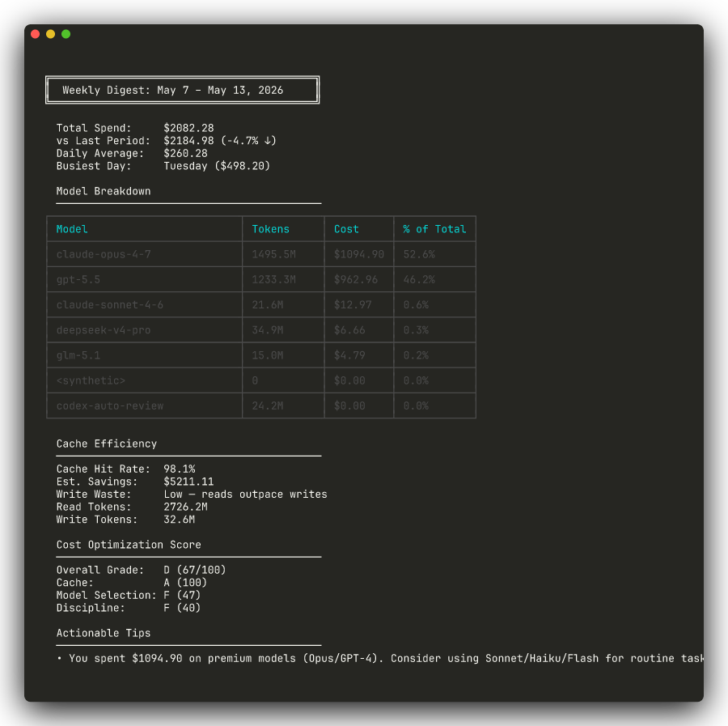Click the 1233.3M tokens cell
This screenshot has height=726, width=728.
(274, 279)
